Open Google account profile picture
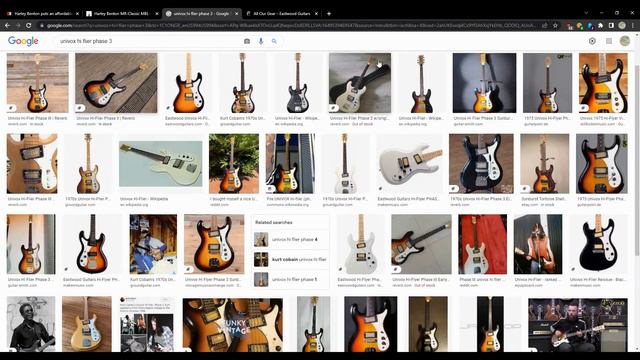This screenshot has height=360, width=640. pos(624,41)
